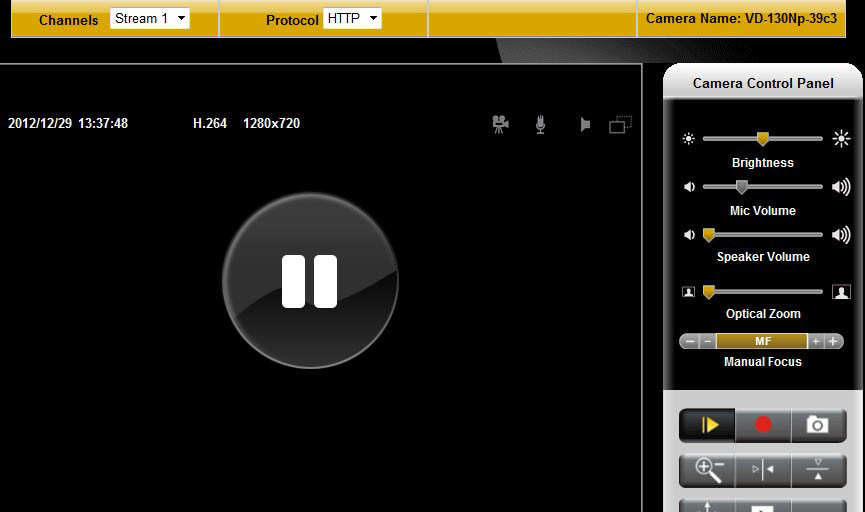Click the Protocol label
This screenshot has width=865, height=512.
coord(292,20)
